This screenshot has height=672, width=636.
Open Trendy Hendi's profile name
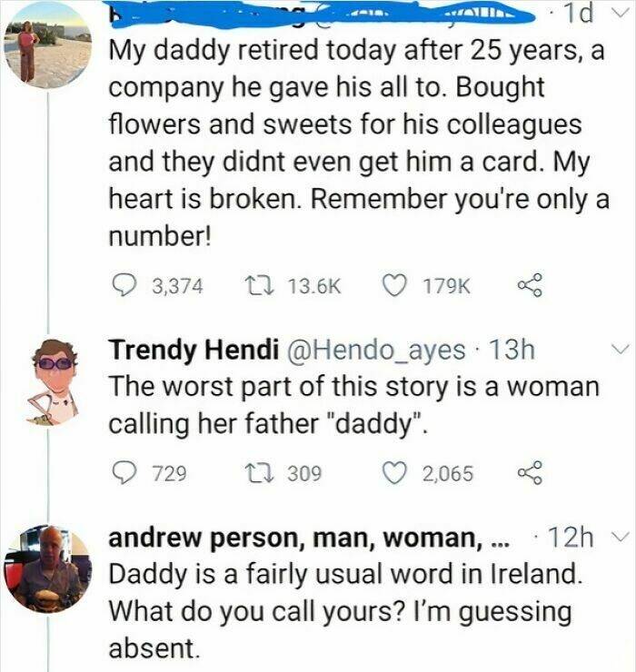[195, 350]
